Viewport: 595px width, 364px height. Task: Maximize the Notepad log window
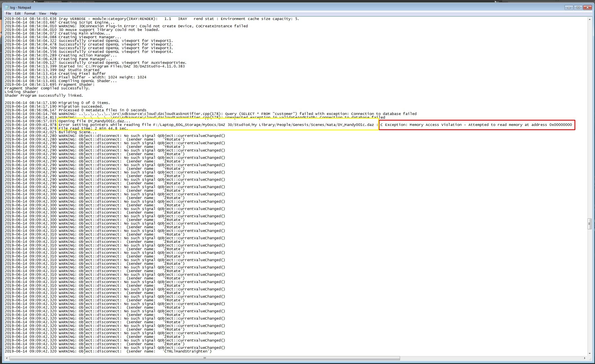pyautogui.click(x=578, y=8)
